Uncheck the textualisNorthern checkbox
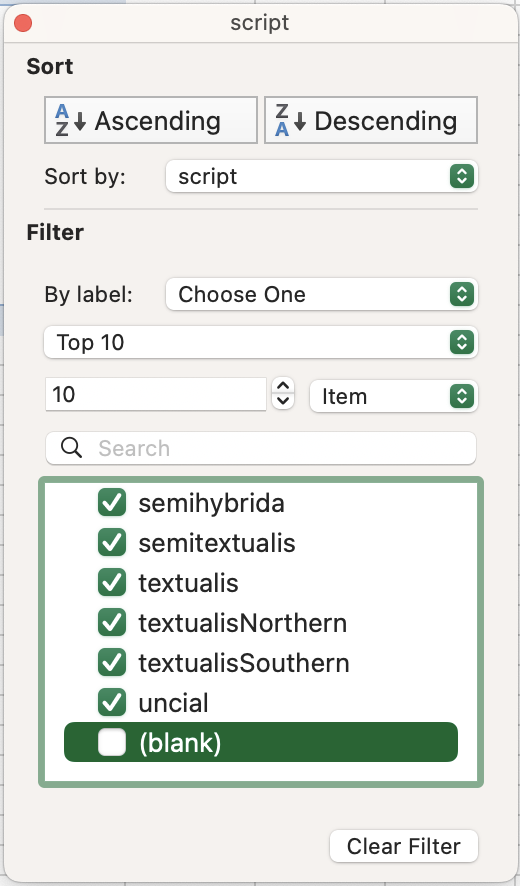 112,623
